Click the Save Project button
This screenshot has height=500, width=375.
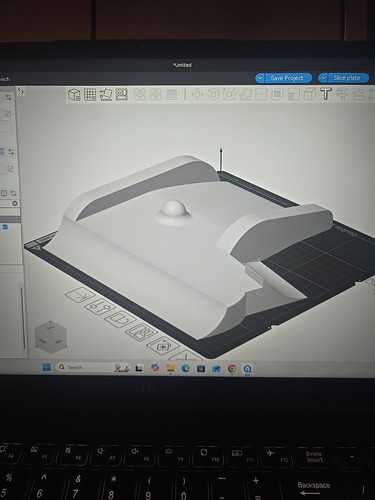[288, 78]
